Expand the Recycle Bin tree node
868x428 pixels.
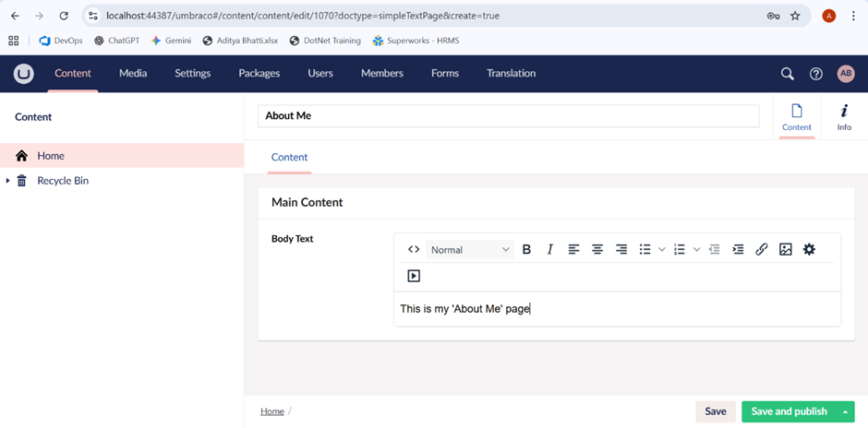[8, 181]
